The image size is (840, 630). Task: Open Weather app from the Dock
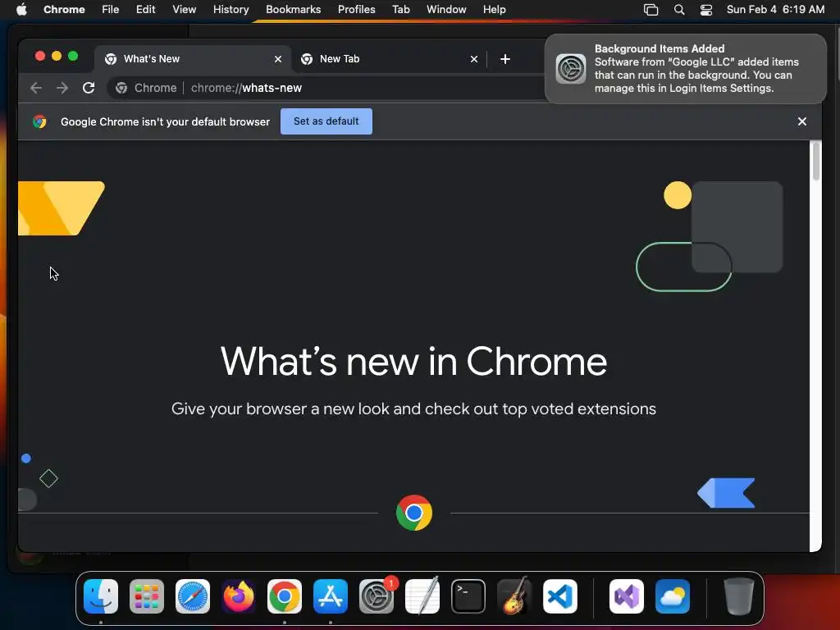point(673,596)
